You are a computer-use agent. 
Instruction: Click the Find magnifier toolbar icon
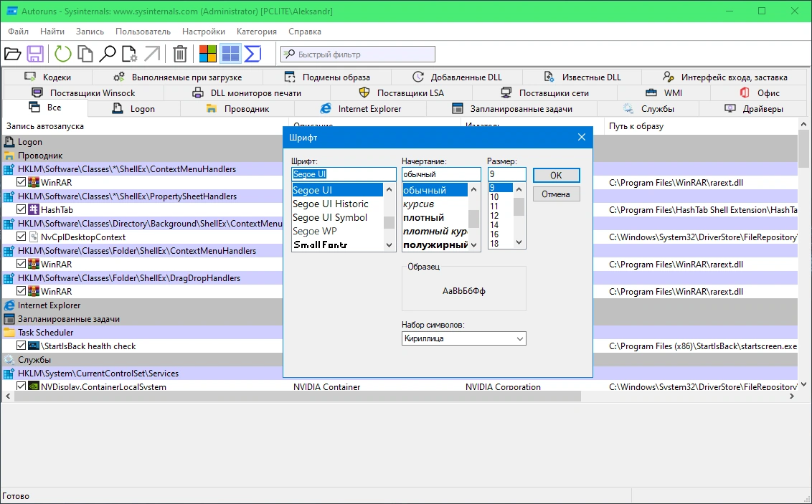(x=107, y=54)
